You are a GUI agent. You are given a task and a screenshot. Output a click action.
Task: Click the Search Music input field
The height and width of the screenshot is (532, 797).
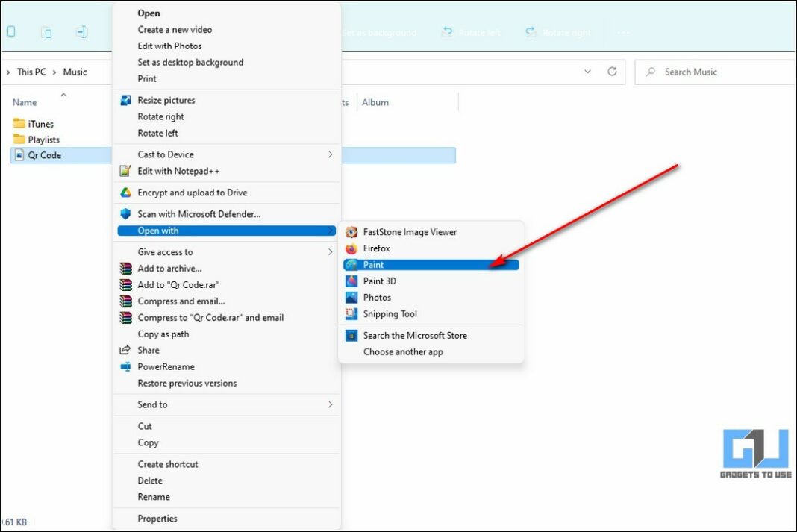click(x=716, y=72)
